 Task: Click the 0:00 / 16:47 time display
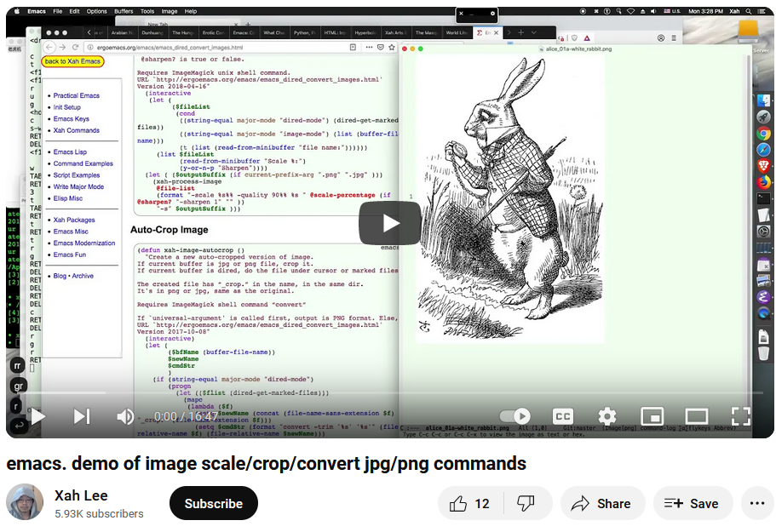point(186,416)
